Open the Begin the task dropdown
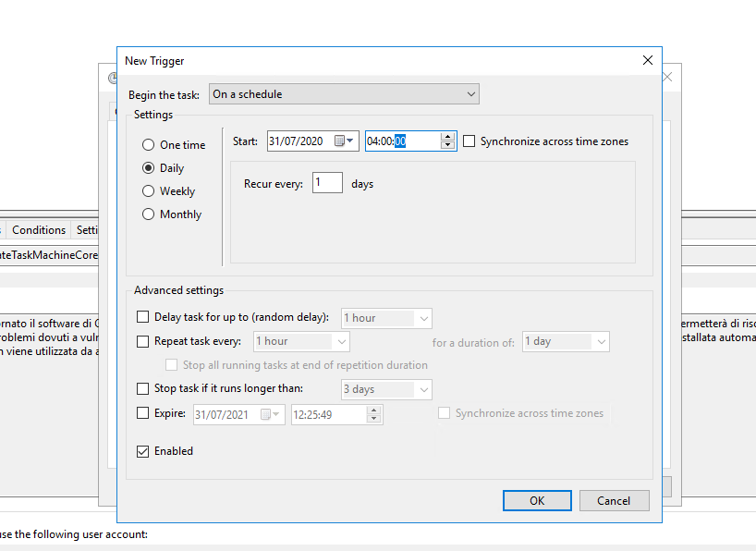This screenshot has width=756, height=551. pos(344,94)
